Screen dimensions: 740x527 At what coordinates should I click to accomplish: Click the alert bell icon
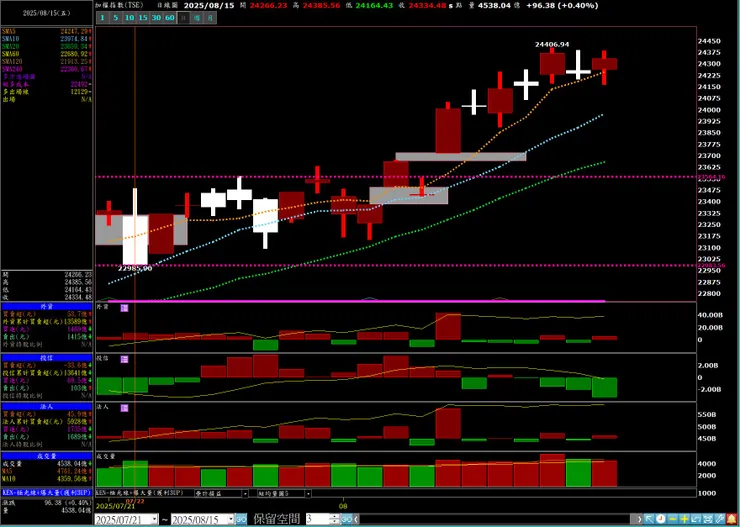pos(732,519)
